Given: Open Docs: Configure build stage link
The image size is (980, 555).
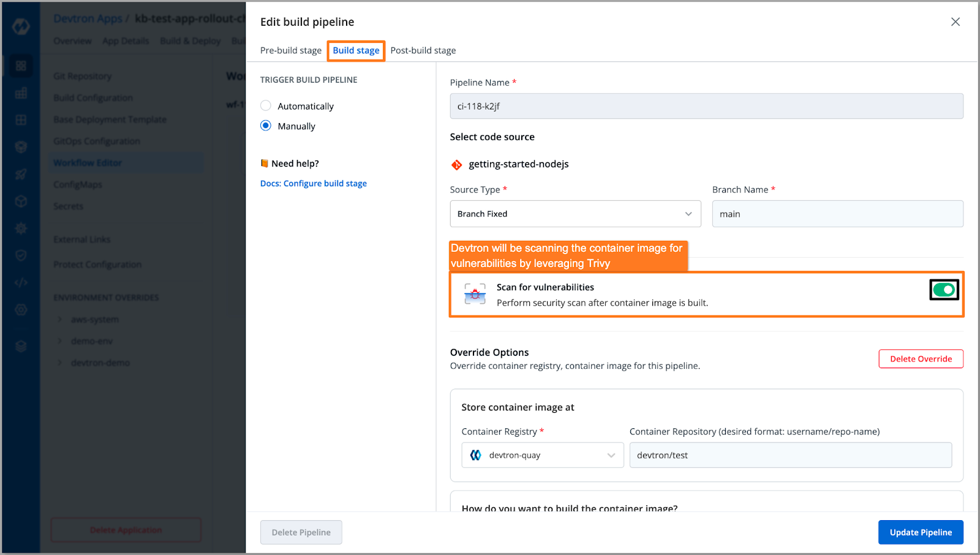Looking at the screenshot, I should pos(314,183).
